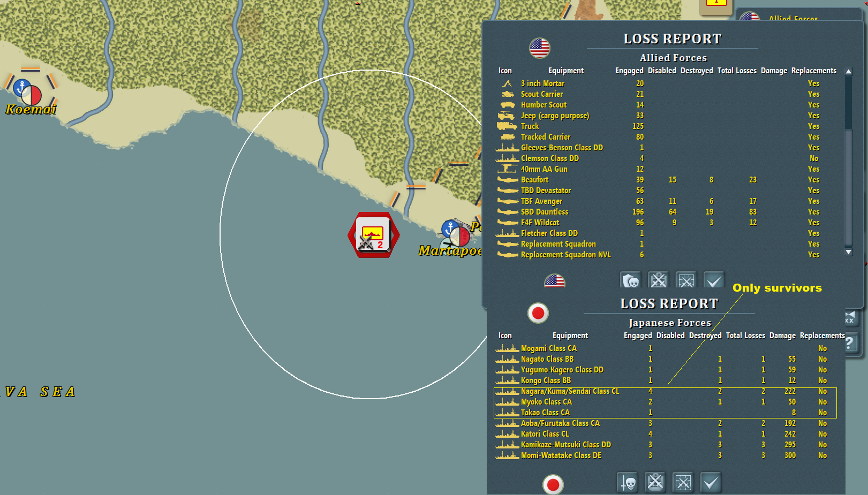Click the XX unit button right of the reports
The width and height of the screenshot is (868, 495).
(850, 317)
